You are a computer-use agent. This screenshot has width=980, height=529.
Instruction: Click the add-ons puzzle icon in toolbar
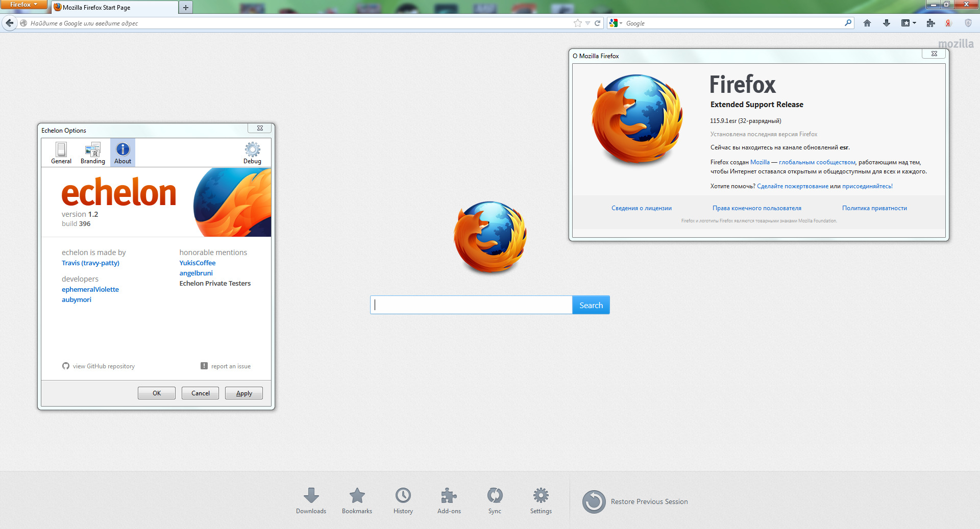coord(930,23)
